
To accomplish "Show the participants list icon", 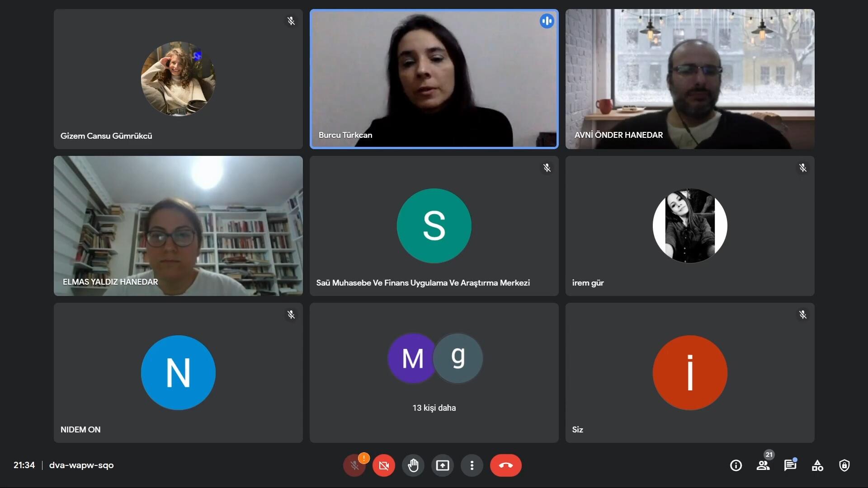I will point(763,465).
